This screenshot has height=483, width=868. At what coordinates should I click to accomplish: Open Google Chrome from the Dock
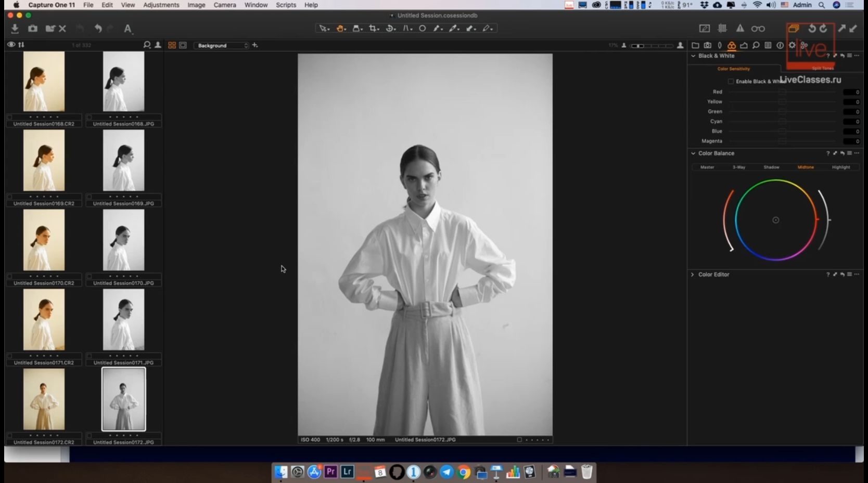464,472
